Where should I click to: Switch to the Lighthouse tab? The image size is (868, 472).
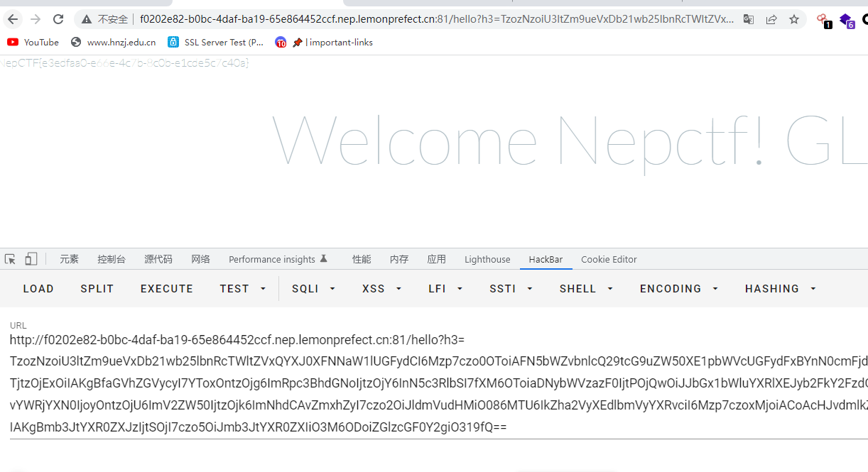[487, 260]
